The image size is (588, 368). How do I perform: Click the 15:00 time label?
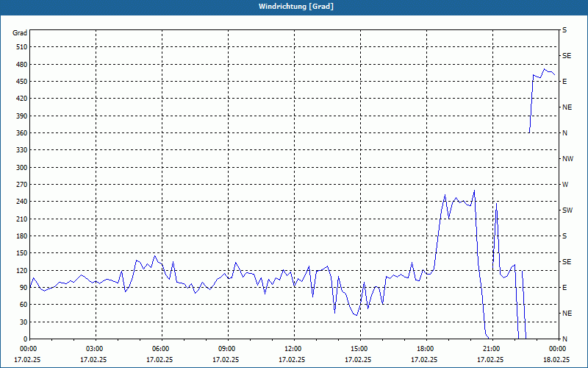(x=360, y=349)
